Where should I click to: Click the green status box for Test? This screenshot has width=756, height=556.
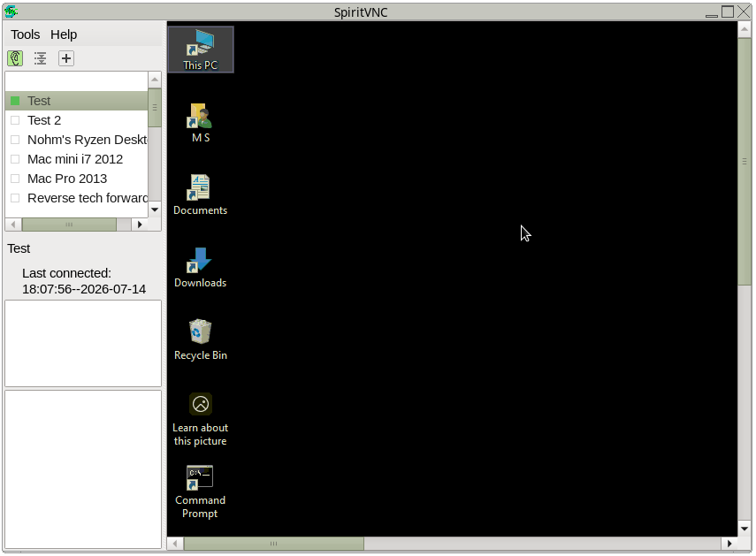pyautogui.click(x=15, y=101)
